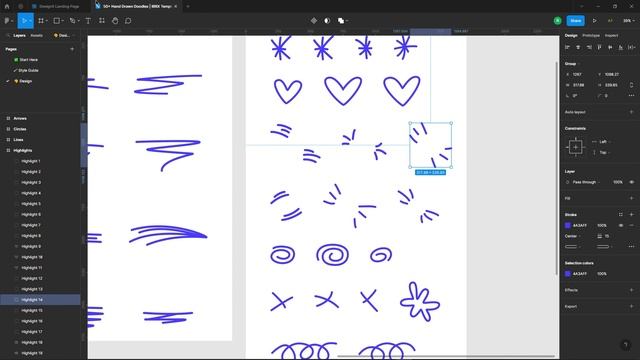The image size is (640, 360).
Task: Toggle constrain proportions lock
Action: (631, 85)
